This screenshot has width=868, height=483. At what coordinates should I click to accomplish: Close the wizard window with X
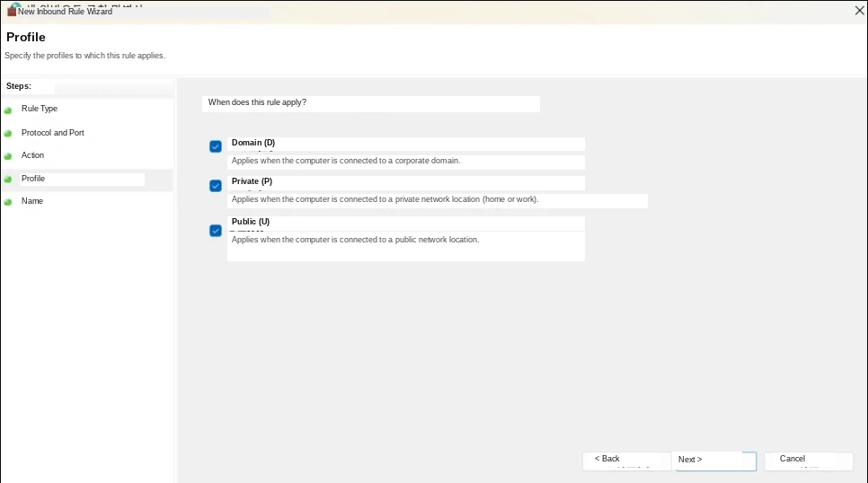coord(859,11)
